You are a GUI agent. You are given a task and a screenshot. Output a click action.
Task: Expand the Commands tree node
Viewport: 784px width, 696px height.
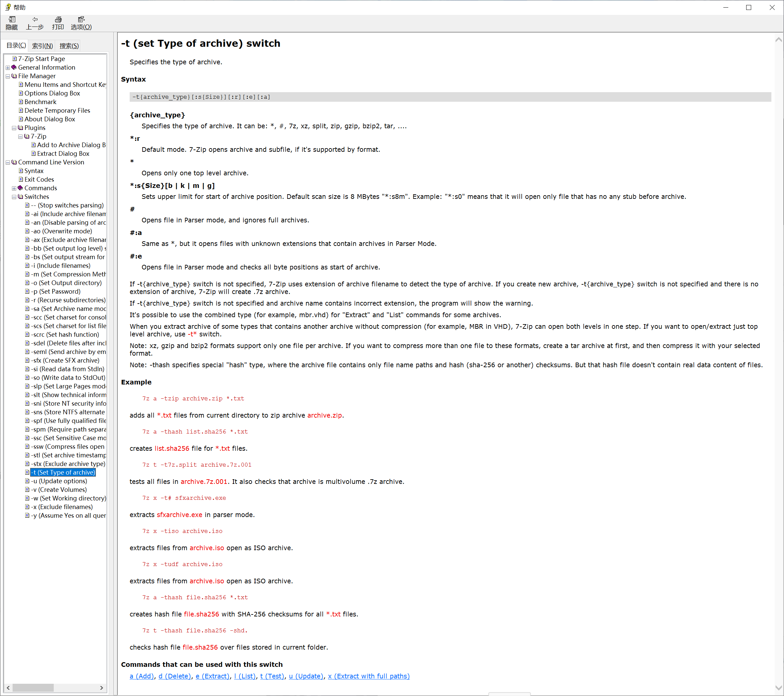tap(14, 188)
